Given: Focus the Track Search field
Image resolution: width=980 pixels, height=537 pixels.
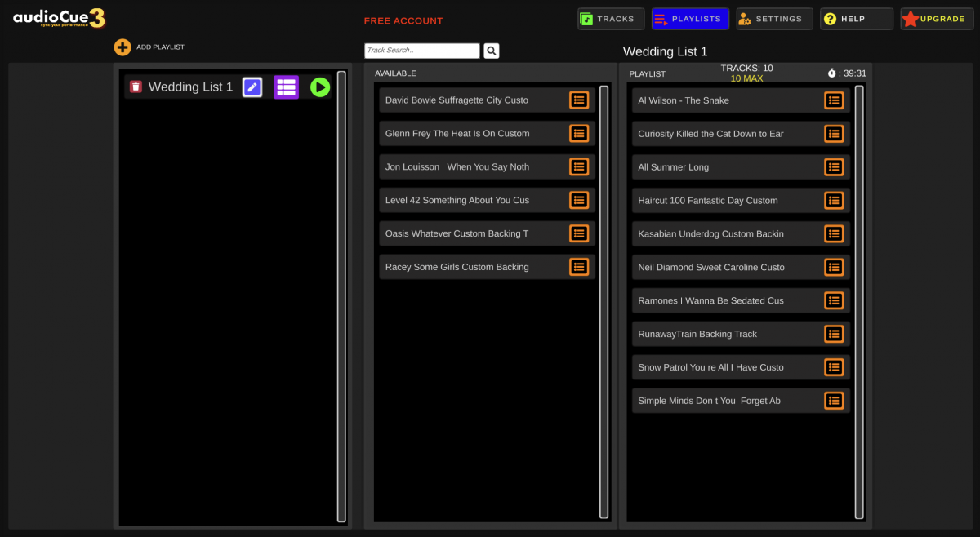Looking at the screenshot, I should (x=422, y=51).
